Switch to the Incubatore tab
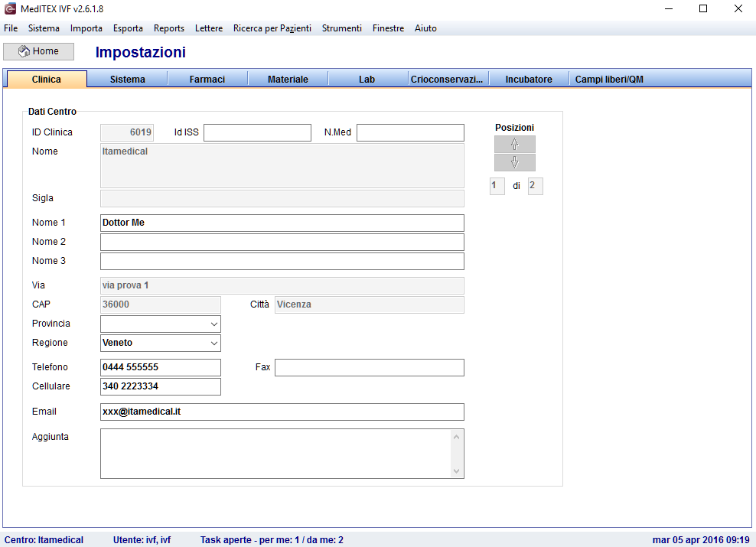The width and height of the screenshot is (756, 547). tap(529, 79)
